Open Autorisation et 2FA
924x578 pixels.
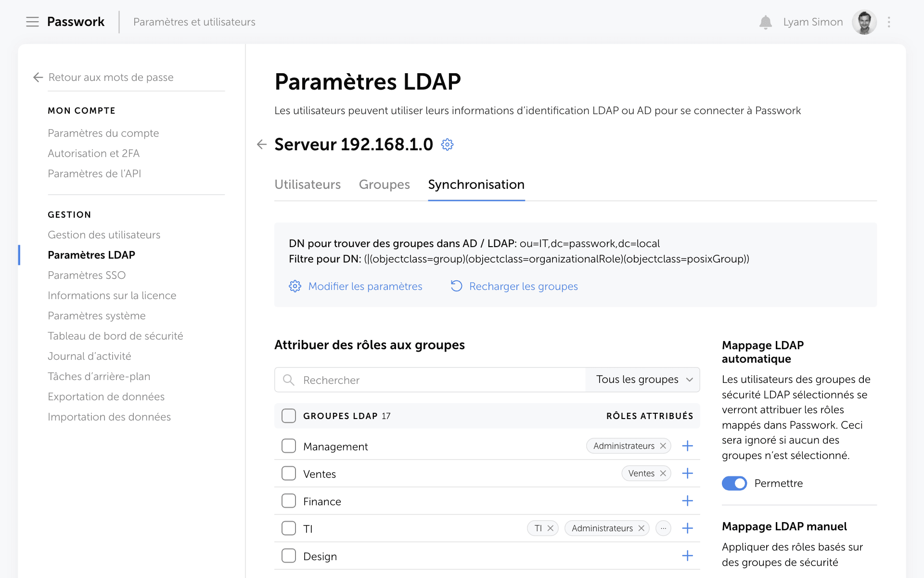94,153
